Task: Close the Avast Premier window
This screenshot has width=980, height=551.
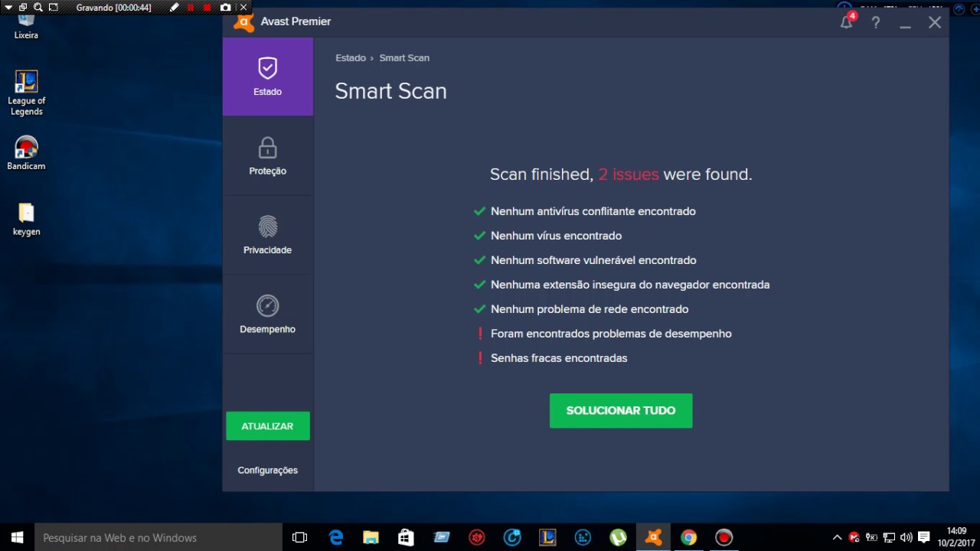Action: (935, 22)
